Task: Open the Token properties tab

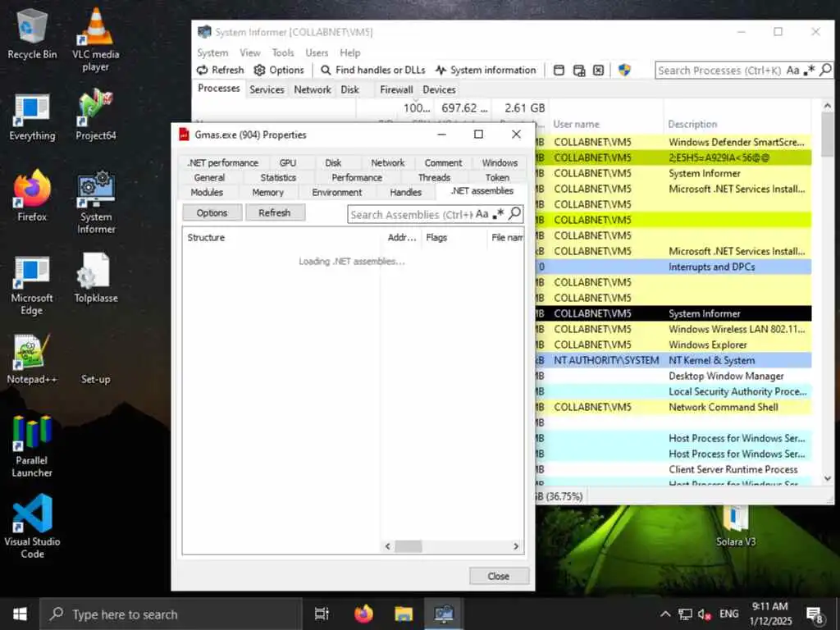Action: coord(497,177)
